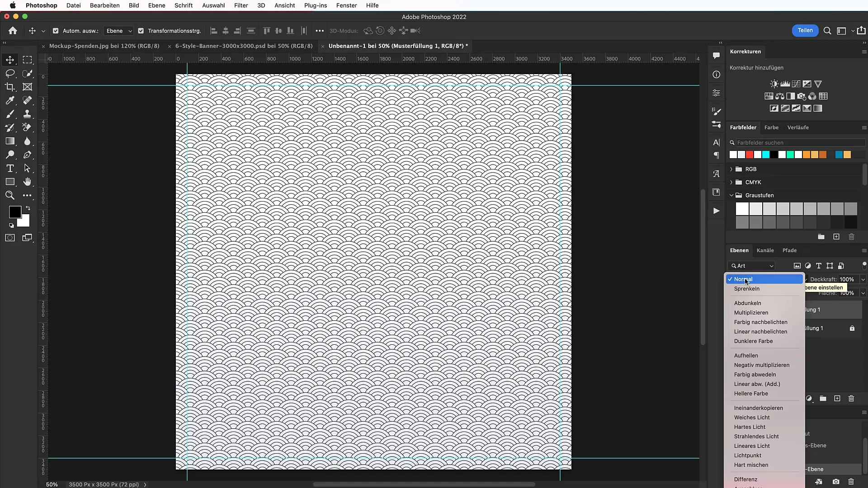868x488 pixels.
Task: Click the 50% zoom level field
Action: [52, 484]
